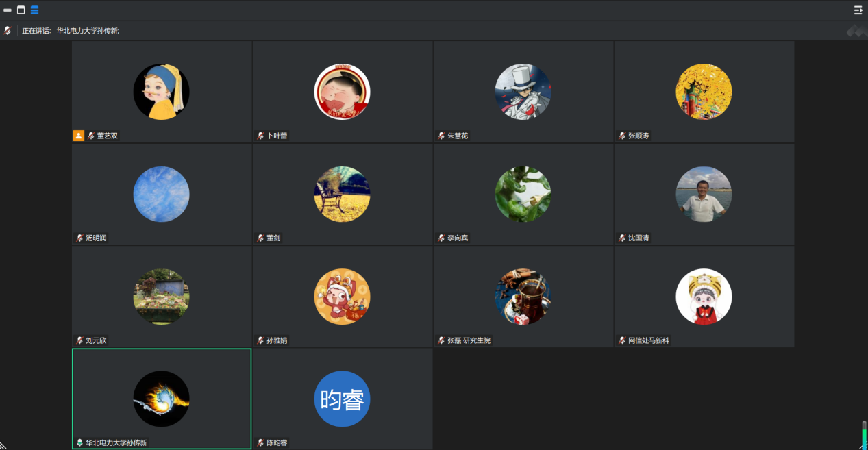Click the muted mic icon beside 朱慧花
The height and width of the screenshot is (450, 868).
click(441, 136)
